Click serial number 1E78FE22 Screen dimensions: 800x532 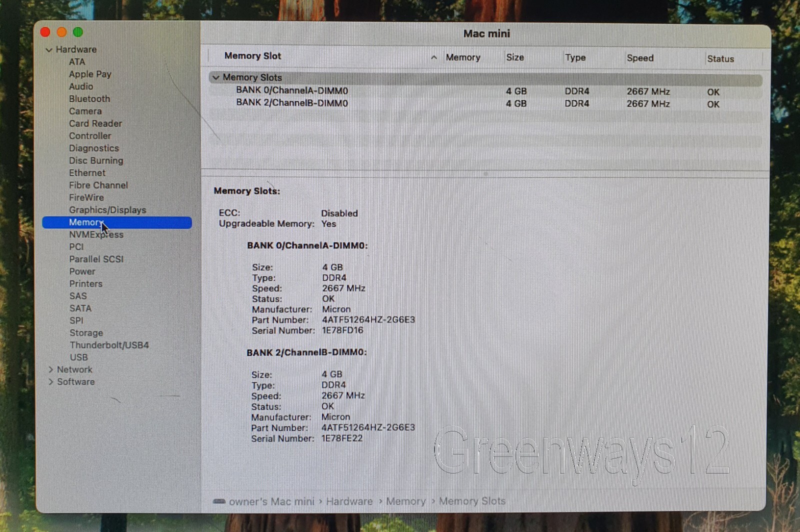(x=342, y=438)
